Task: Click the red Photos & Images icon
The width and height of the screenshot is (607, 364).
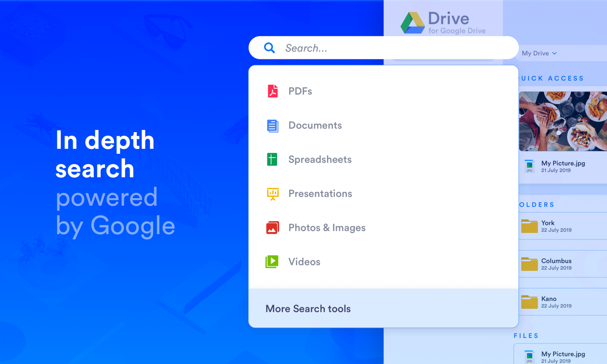Action: coord(273,228)
